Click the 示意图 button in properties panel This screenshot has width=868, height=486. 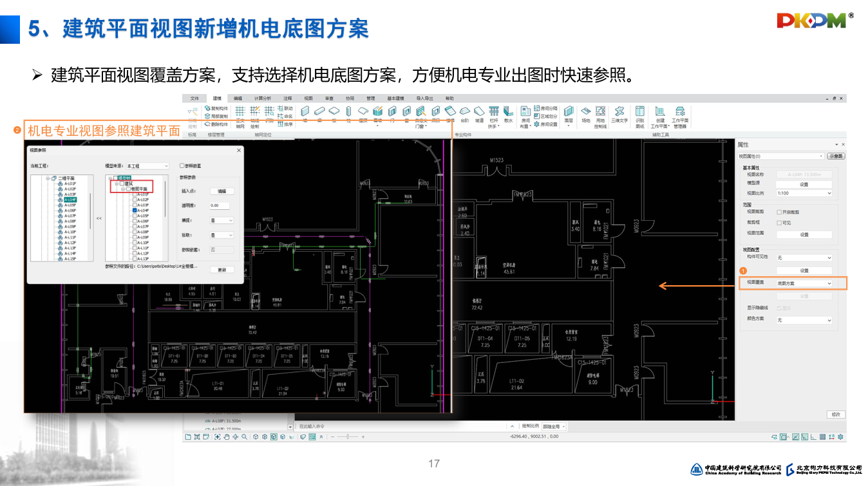836,156
